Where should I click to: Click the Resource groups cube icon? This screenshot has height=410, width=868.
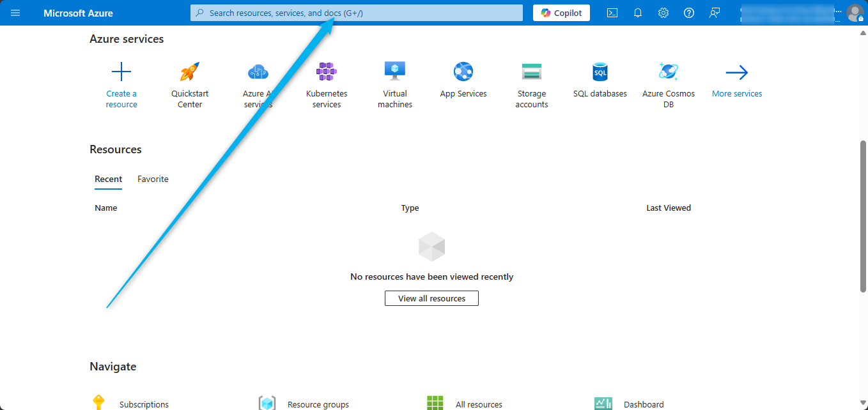click(267, 403)
